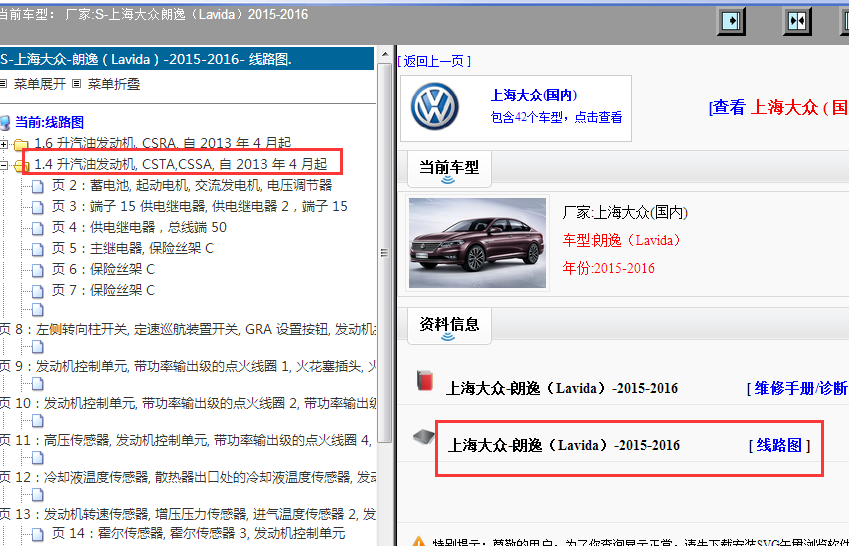The height and width of the screenshot is (546, 849).
Task: Click the 查看 上海大众 red header link
Action: coord(779,108)
